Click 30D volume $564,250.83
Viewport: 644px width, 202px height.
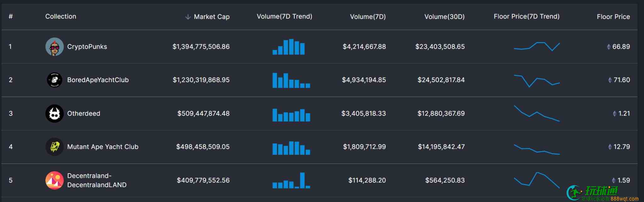(x=445, y=180)
